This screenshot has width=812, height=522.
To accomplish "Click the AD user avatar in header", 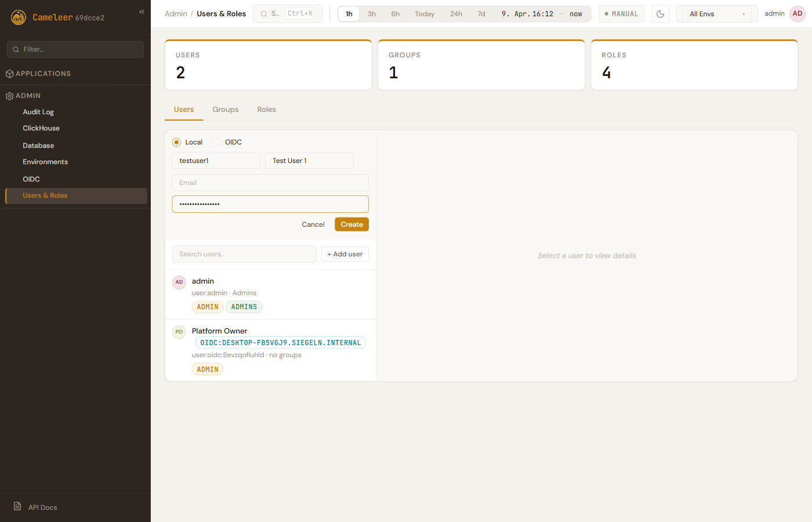I will tap(797, 14).
